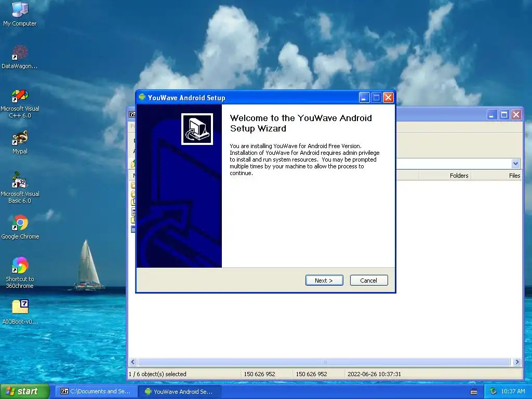The height and width of the screenshot is (399, 532).
Task: Switch to the C:\Documents and Se... taskbar button
Action: (96, 391)
